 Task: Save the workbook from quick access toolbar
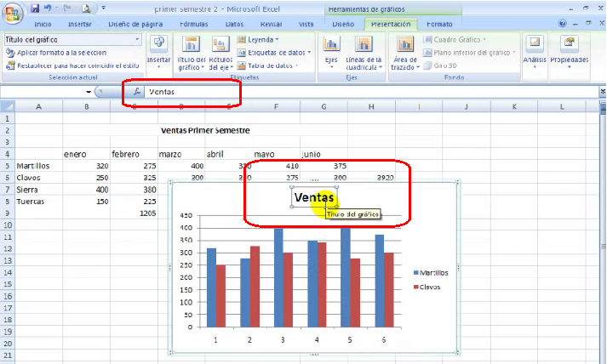tap(36, 8)
